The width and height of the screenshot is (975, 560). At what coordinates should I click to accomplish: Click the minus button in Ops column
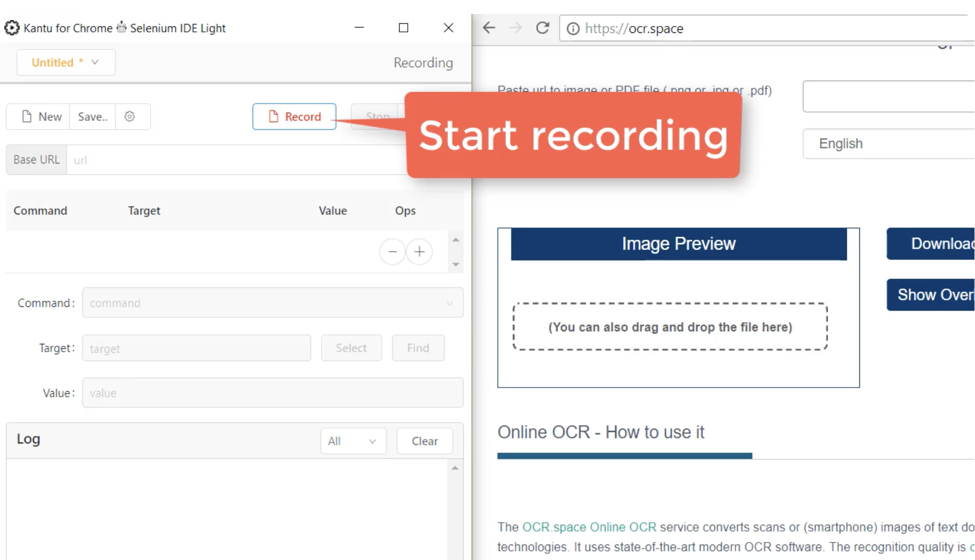coord(392,252)
